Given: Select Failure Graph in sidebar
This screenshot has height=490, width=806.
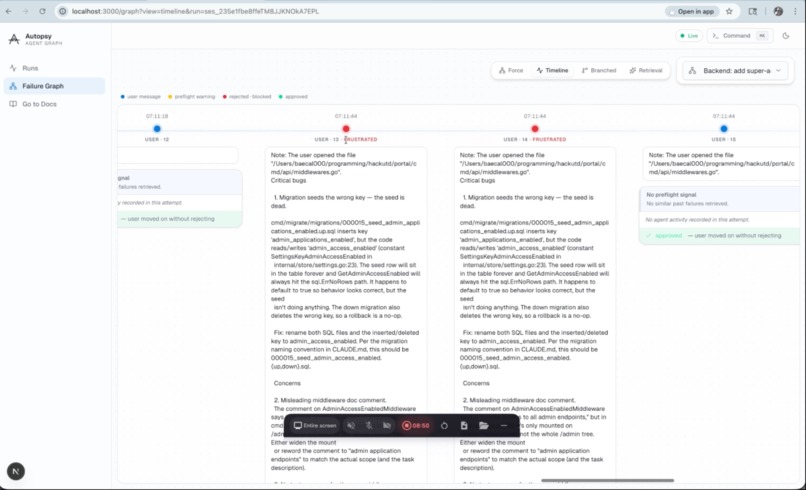Looking at the screenshot, I should 54,86.
